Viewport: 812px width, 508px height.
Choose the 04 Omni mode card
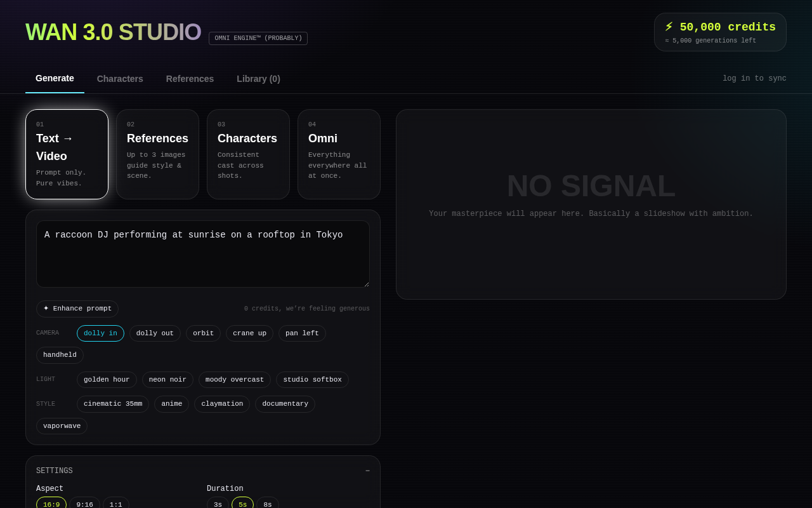[x=339, y=154]
